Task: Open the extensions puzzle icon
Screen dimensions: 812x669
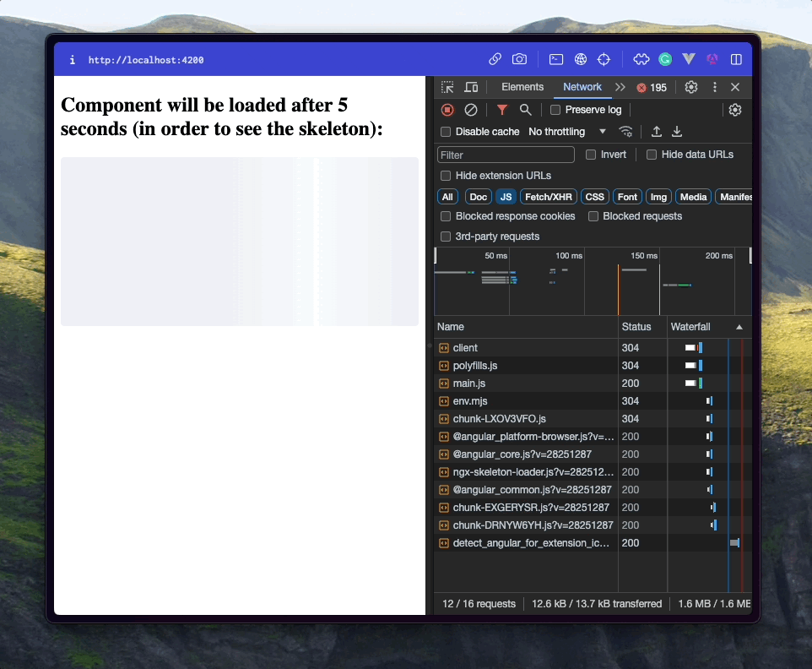Action: pyautogui.click(x=641, y=60)
